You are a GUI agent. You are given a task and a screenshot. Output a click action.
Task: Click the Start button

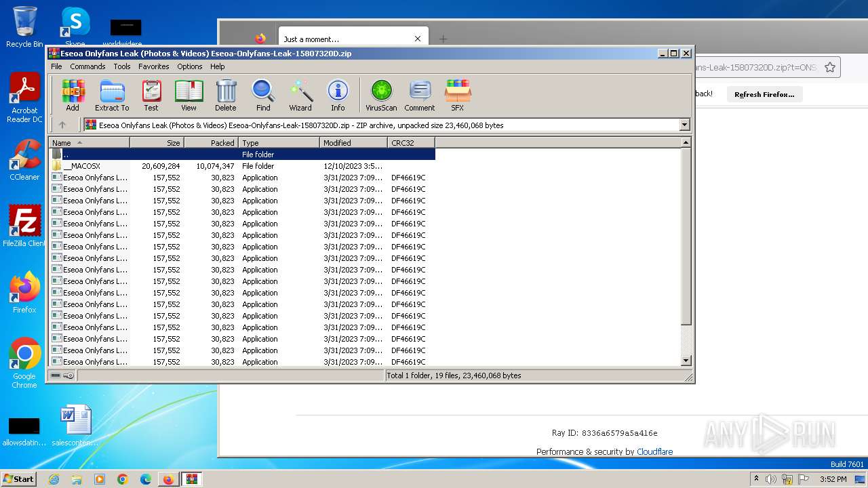click(19, 479)
